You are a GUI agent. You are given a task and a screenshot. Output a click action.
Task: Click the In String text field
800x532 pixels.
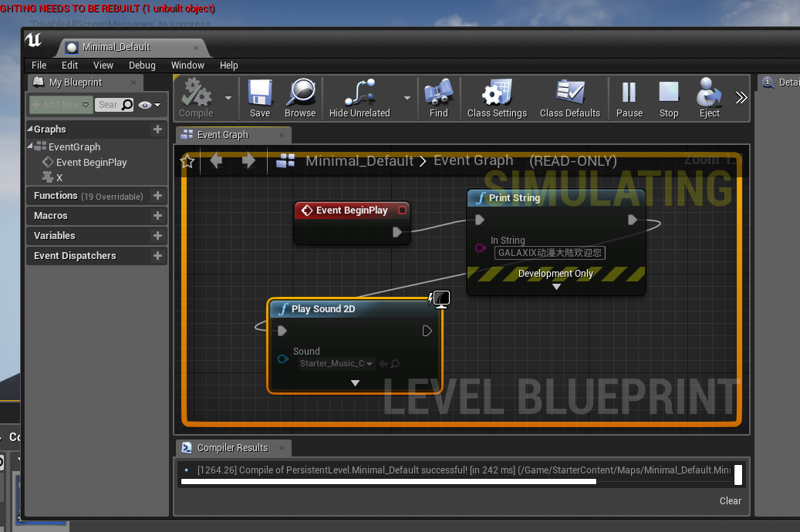549,253
